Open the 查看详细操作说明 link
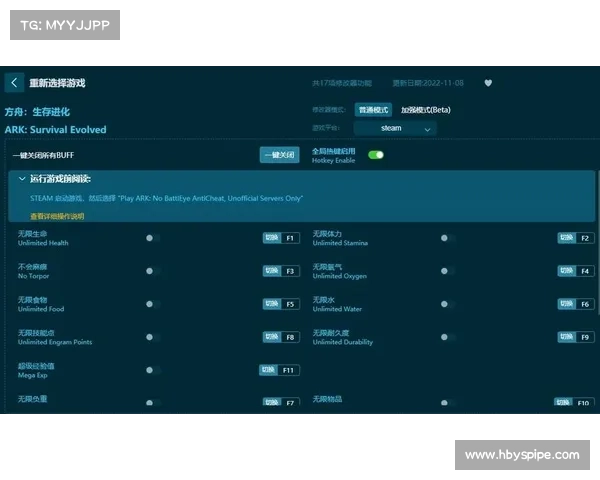Viewport: 600px width, 480px height. (x=57, y=216)
